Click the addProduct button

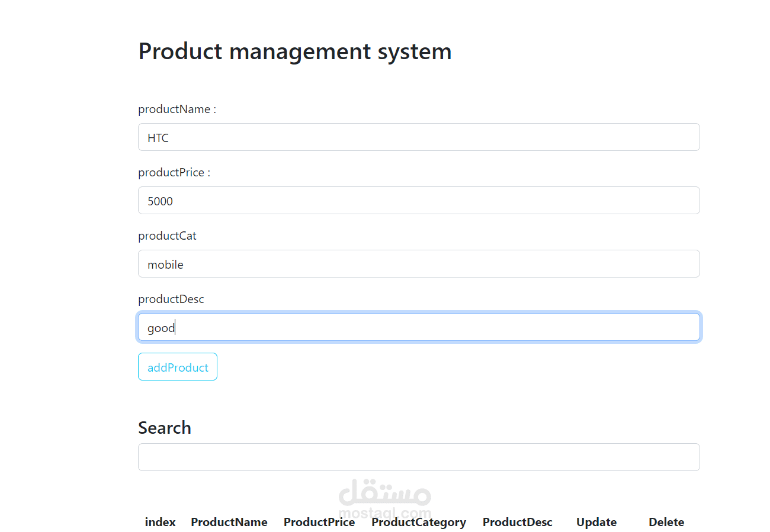[178, 367]
